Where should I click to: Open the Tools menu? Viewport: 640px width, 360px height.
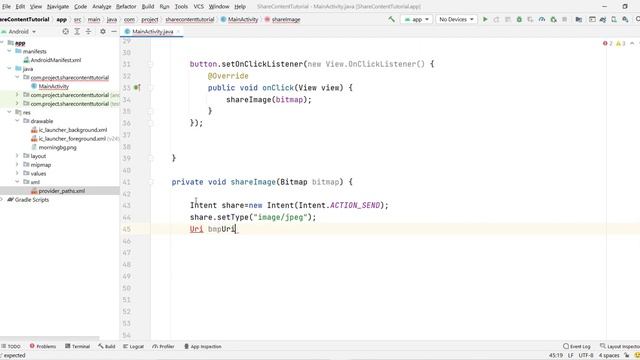[181, 7]
